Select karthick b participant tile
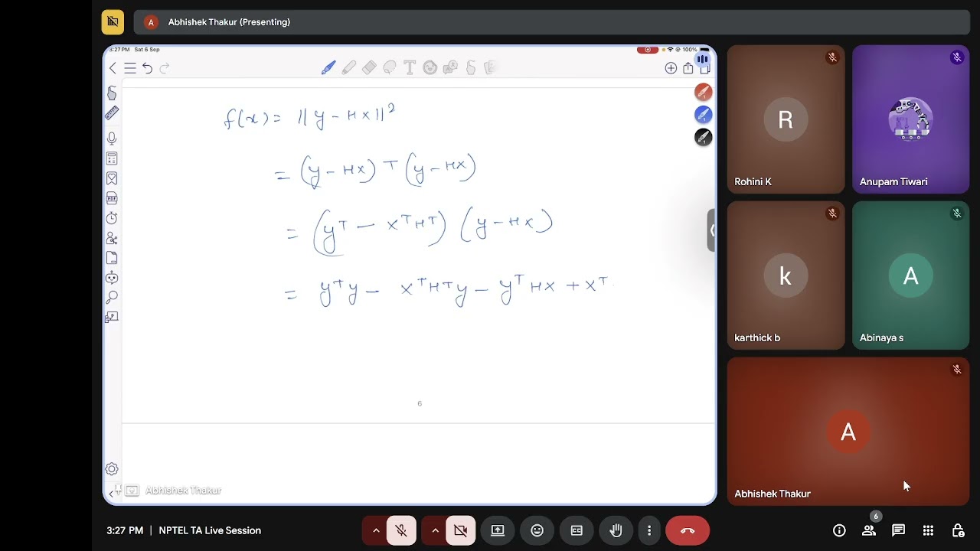The image size is (980, 551). 786,275
